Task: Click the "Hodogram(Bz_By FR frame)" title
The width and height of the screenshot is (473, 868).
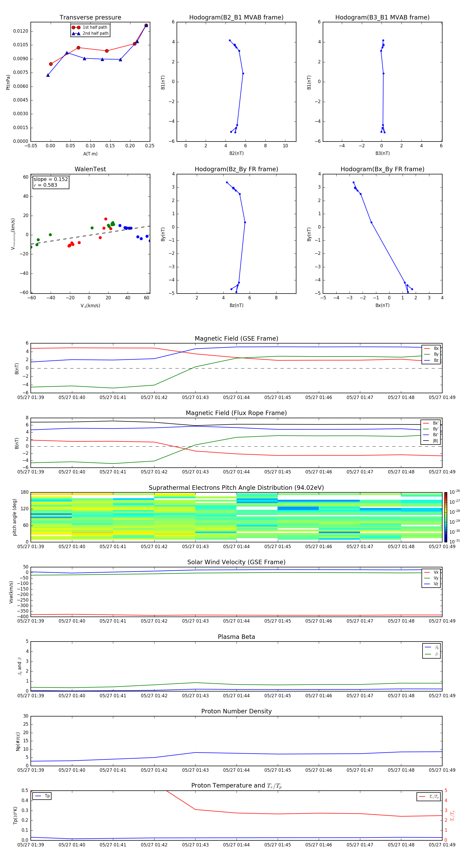Action: [236, 169]
